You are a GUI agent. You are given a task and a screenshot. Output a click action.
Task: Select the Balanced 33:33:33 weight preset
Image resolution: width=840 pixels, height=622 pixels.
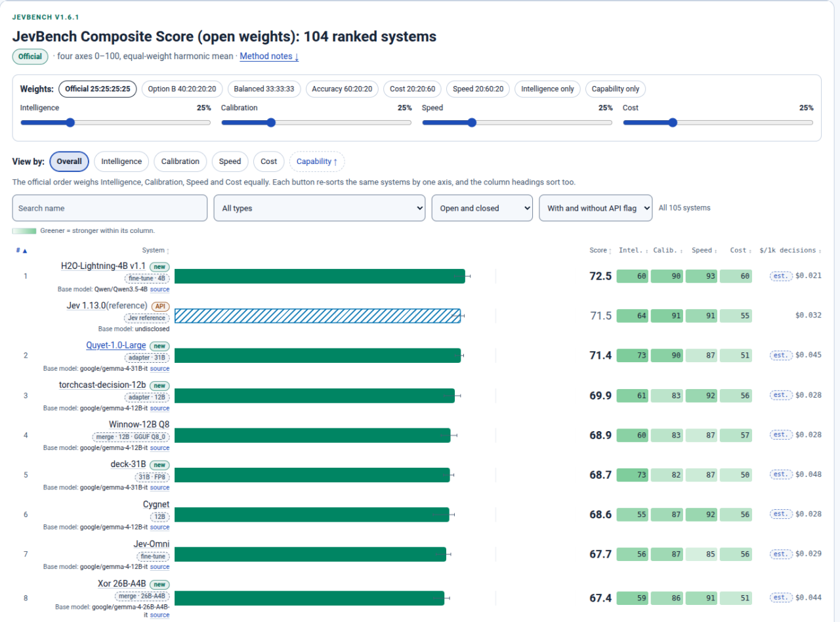click(264, 89)
